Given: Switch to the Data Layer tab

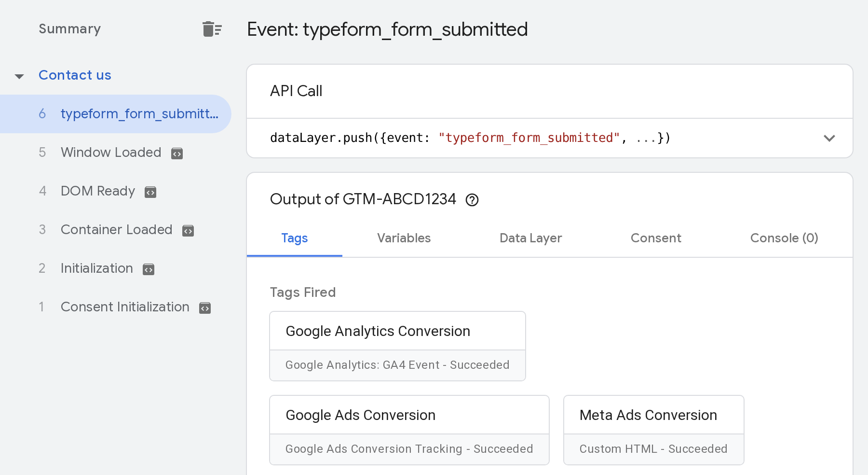Looking at the screenshot, I should (530, 238).
